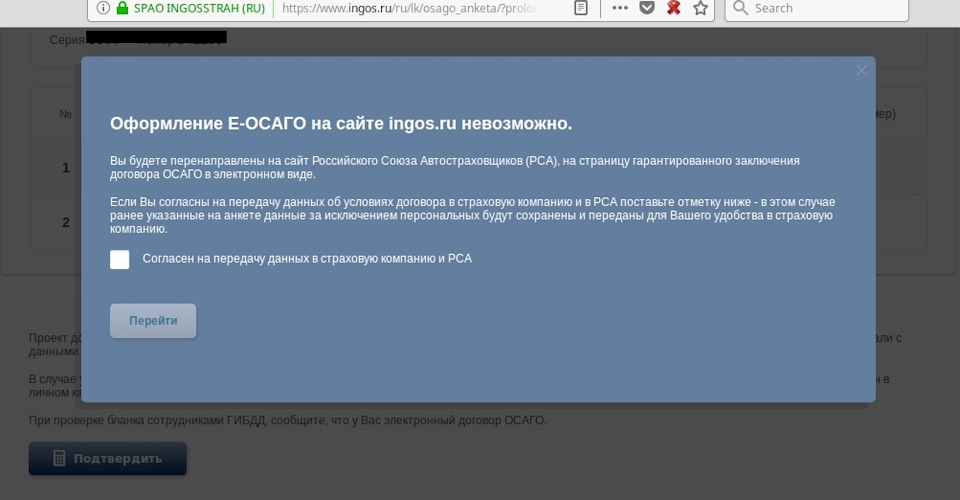This screenshot has height=500, width=960.
Task: Click row number 1 in the background table
Action: tap(66, 168)
